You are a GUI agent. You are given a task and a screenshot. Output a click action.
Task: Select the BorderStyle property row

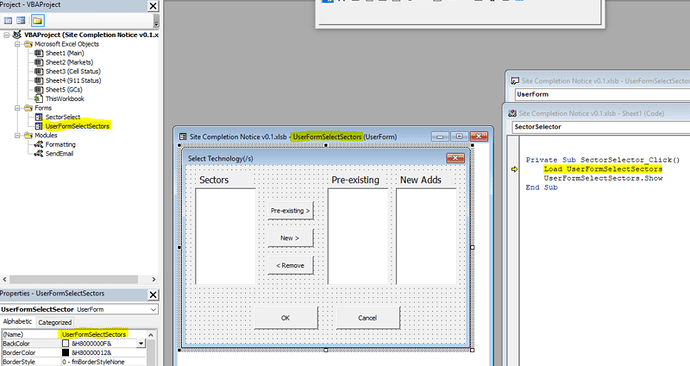[x=73, y=362]
